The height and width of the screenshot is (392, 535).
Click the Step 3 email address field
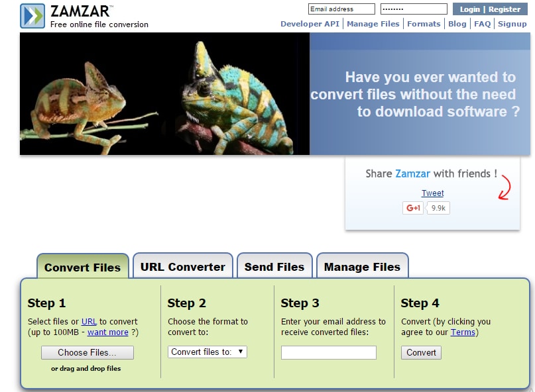329,352
